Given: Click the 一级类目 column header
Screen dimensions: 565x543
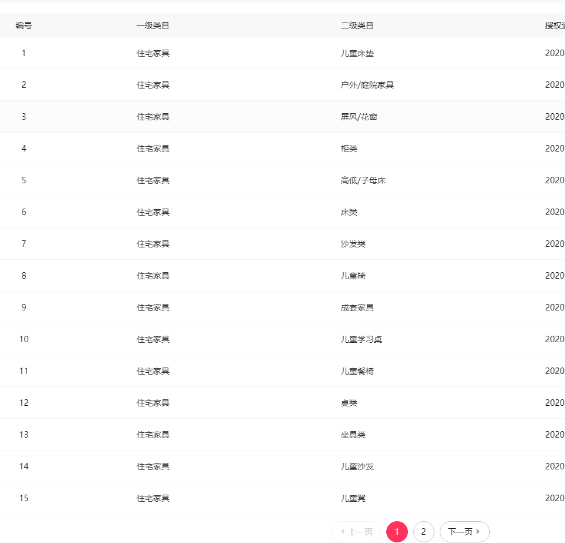Looking at the screenshot, I should [x=153, y=25].
